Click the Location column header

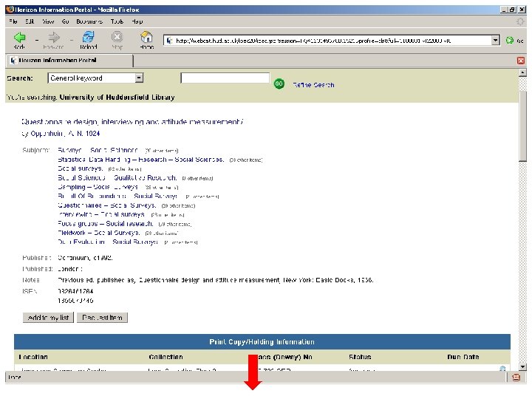pyautogui.click(x=33, y=357)
